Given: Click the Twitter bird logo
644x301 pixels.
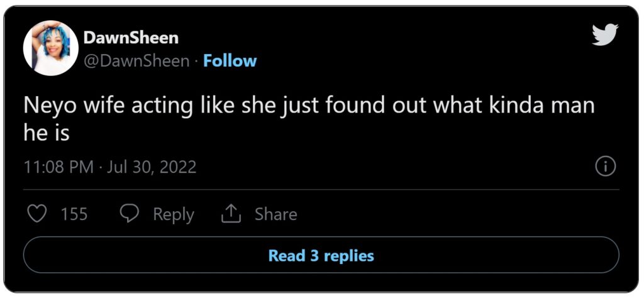Looking at the screenshot, I should [x=605, y=35].
